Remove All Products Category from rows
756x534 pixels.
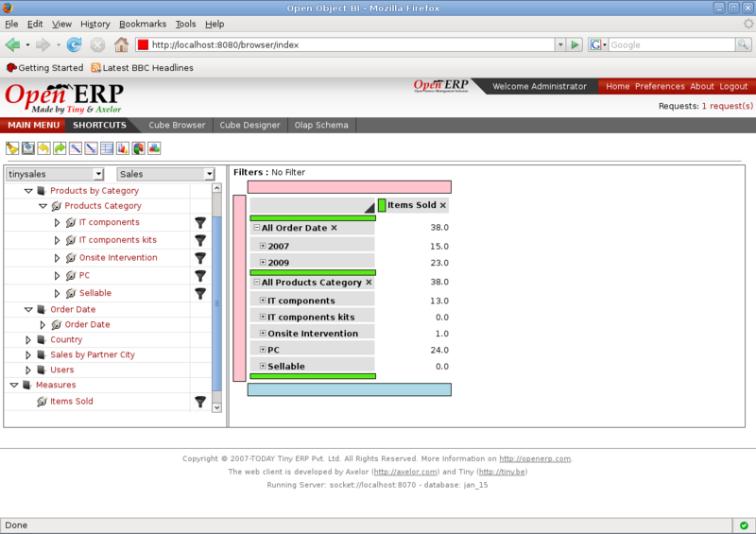(x=369, y=283)
